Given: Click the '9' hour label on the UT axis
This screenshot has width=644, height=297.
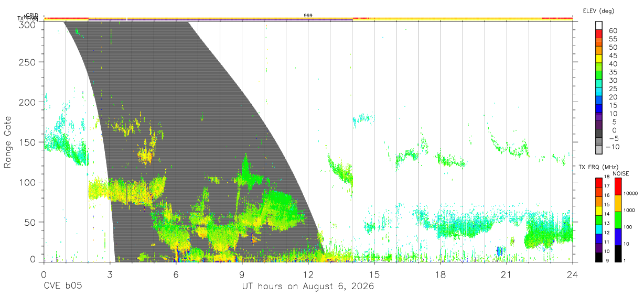Looking at the screenshot, I should pyautogui.click(x=242, y=274).
